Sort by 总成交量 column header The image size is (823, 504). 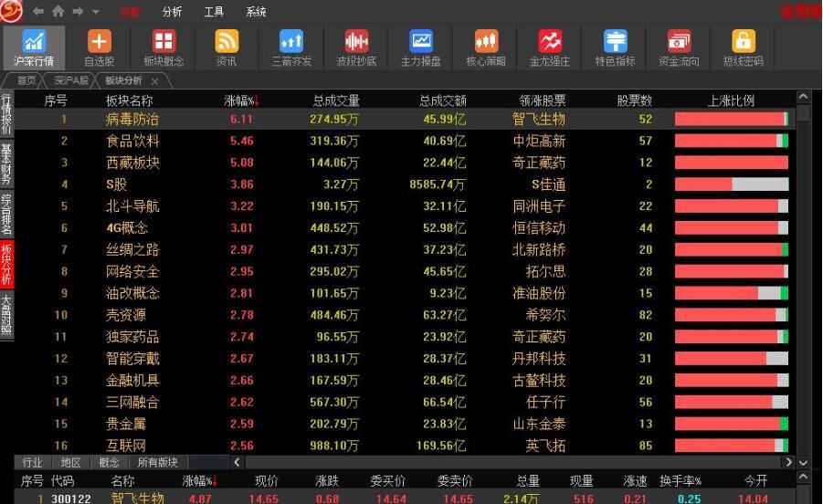[x=336, y=100]
